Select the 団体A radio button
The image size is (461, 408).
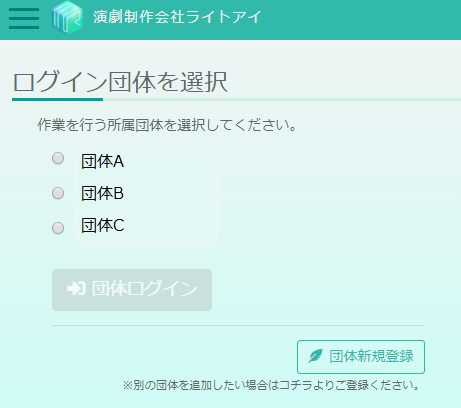[58, 158]
